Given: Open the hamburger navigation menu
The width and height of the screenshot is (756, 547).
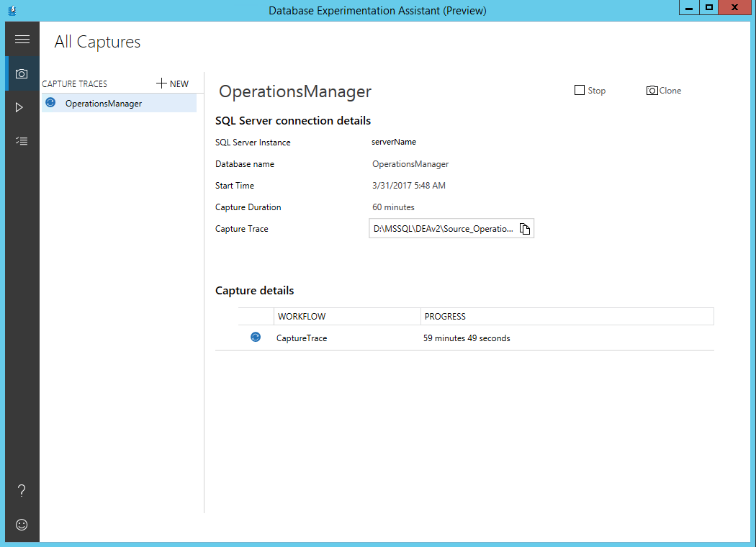Looking at the screenshot, I should (22, 39).
